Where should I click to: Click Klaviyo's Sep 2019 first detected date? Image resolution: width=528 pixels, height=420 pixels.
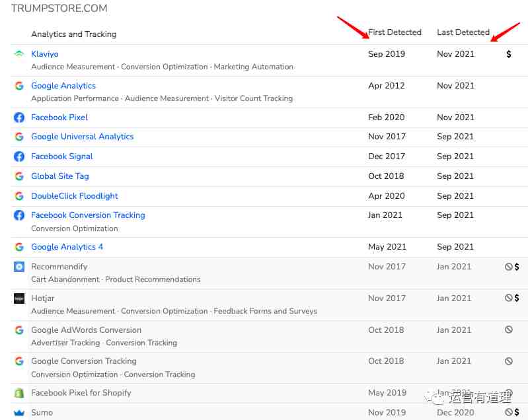click(387, 54)
